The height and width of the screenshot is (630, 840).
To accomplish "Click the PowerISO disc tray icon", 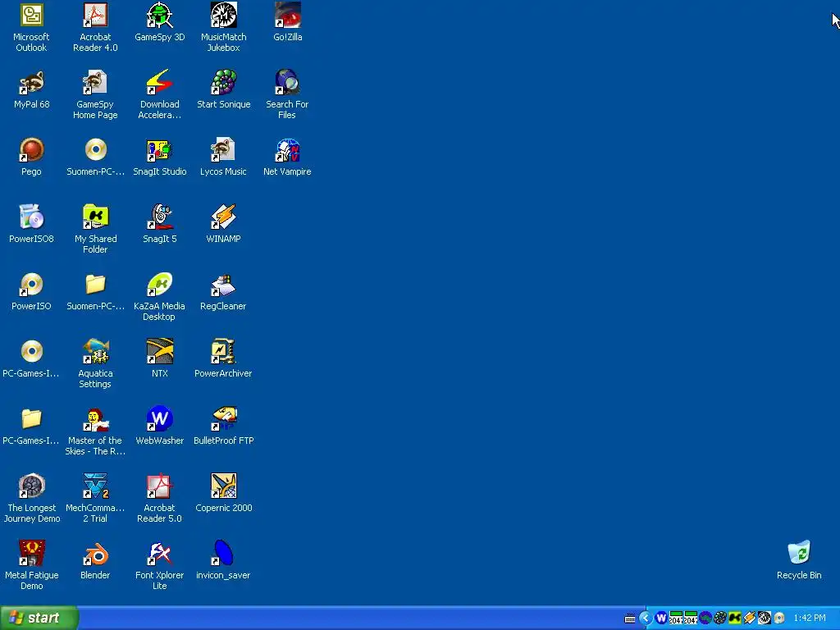I will click(x=779, y=619).
